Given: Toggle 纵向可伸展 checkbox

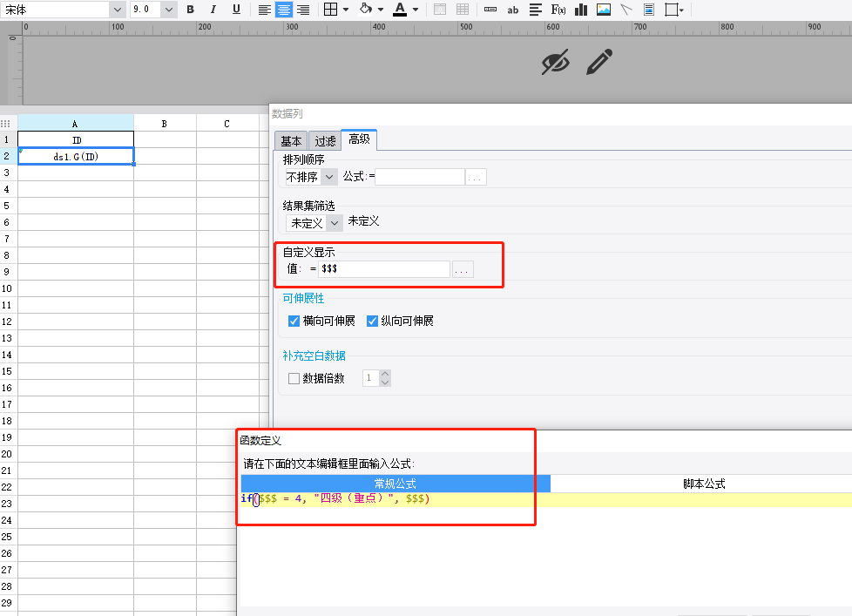Looking at the screenshot, I should pos(372,321).
